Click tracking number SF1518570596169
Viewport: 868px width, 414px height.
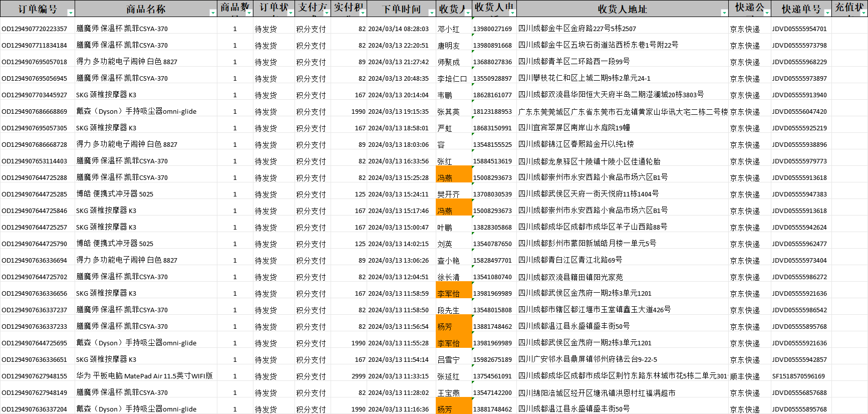pos(798,376)
